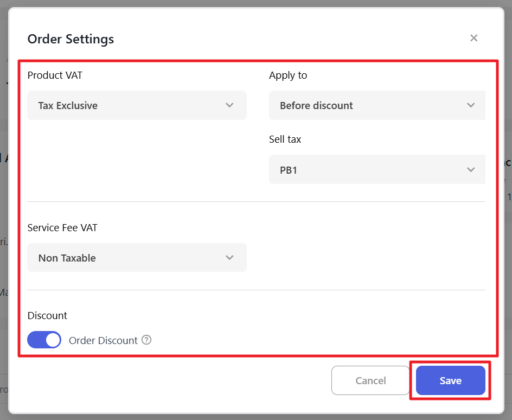Click the Cancel button

point(370,380)
